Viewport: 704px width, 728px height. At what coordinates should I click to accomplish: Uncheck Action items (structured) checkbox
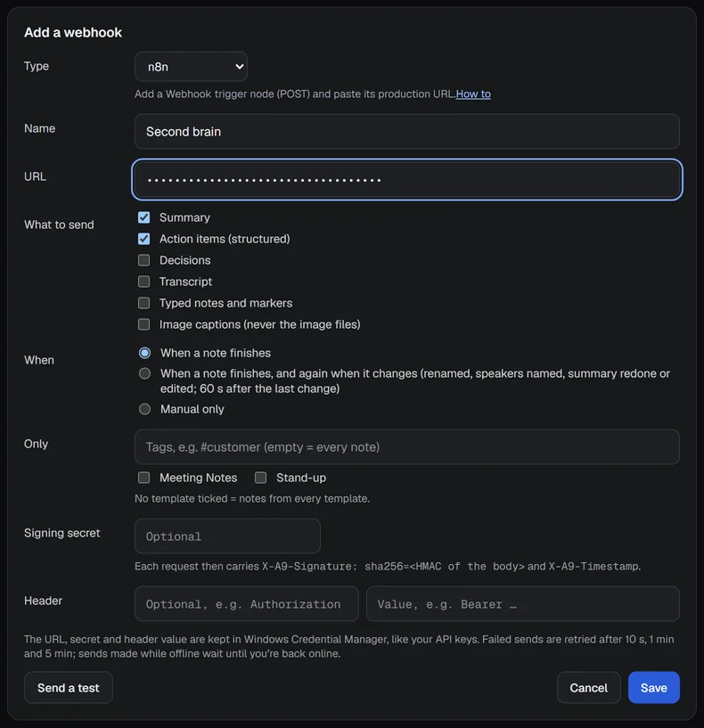coord(144,239)
